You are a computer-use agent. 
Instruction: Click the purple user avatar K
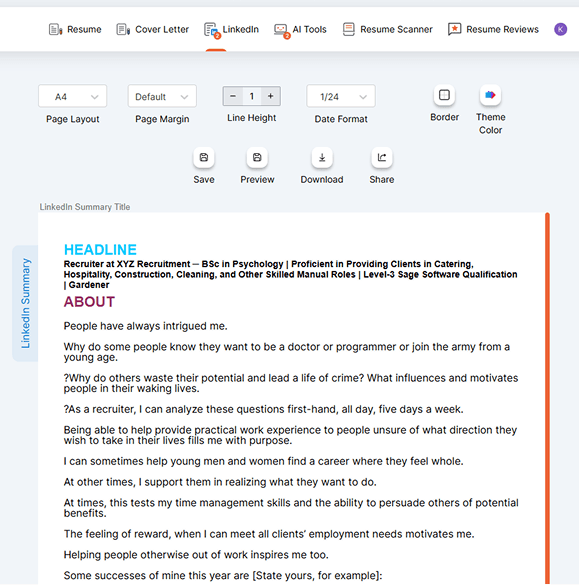pyautogui.click(x=560, y=29)
